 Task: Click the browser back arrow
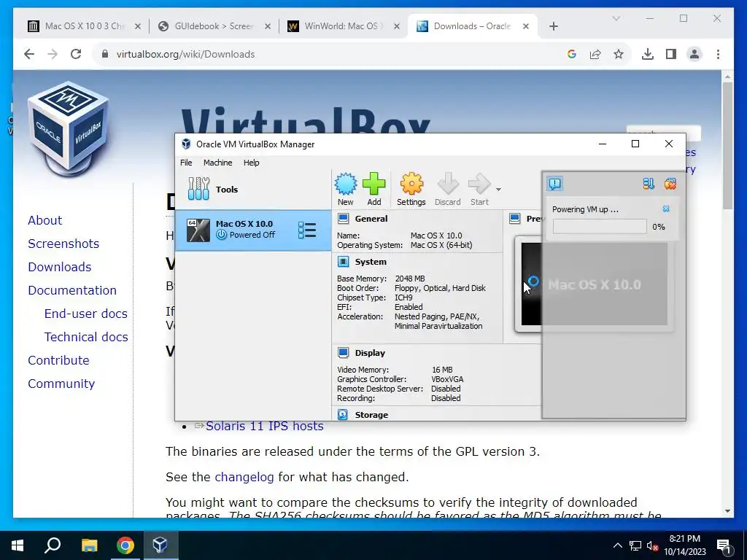[29, 54]
